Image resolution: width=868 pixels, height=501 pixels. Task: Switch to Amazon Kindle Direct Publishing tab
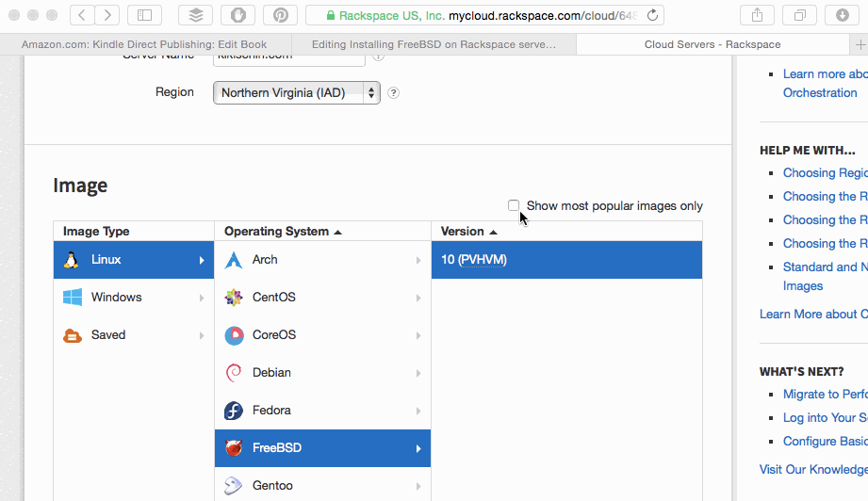144,45
